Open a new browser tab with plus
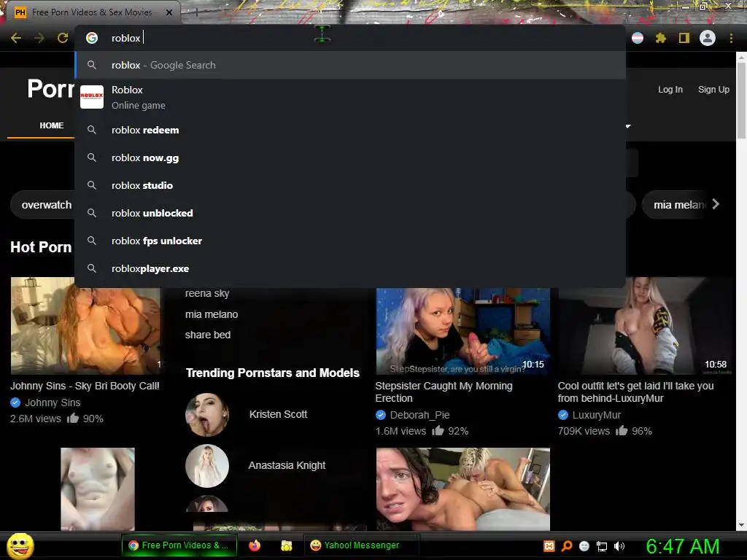This screenshot has width=747, height=560. (196, 12)
